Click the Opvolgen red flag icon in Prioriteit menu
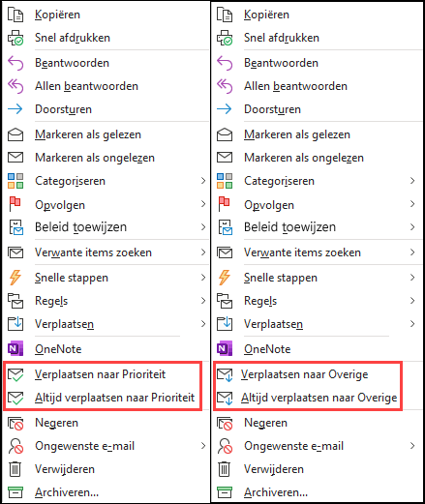 [15, 204]
